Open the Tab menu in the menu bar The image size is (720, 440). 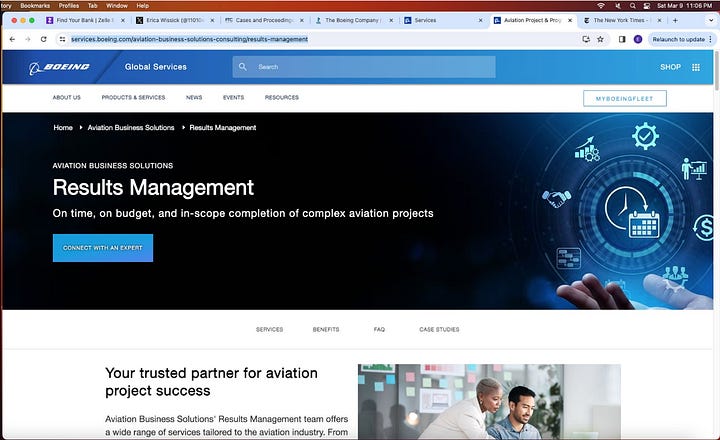click(92, 6)
